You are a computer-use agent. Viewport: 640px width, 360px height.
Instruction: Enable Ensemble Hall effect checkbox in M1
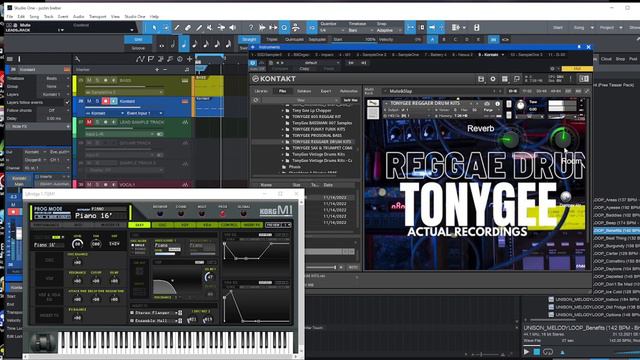[x=132, y=321]
